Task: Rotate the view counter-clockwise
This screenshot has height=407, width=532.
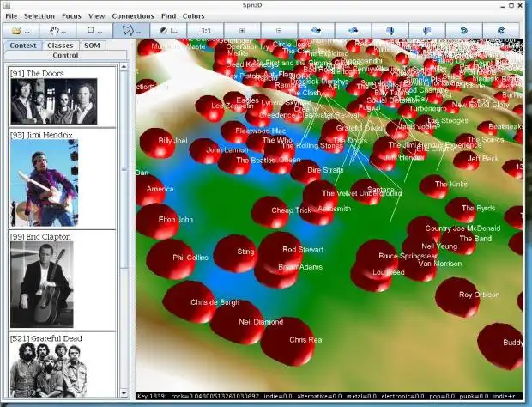Action: coord(464,31)
